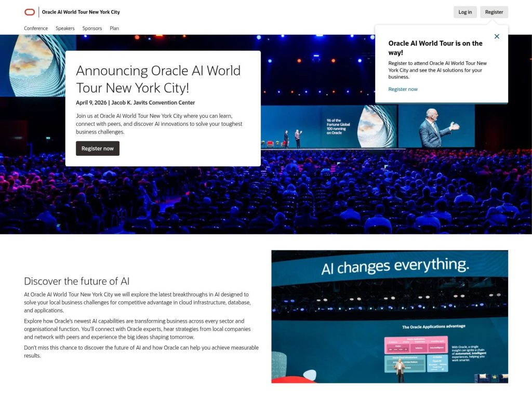This screenshot has width=532, height=399.
Task: Click the paragraph about Oracle's newest AI capabilities
Action: [138, 329]
